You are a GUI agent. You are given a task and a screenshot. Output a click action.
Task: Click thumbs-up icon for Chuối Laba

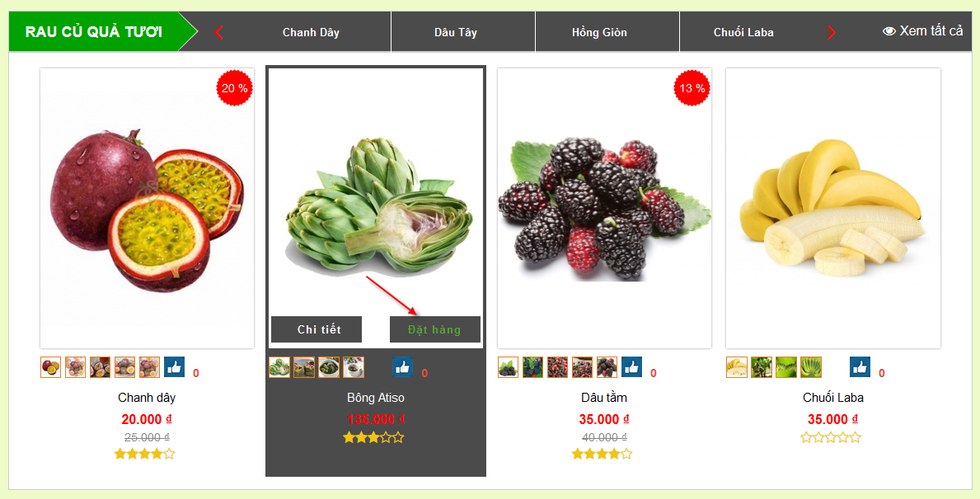[860, 367]
